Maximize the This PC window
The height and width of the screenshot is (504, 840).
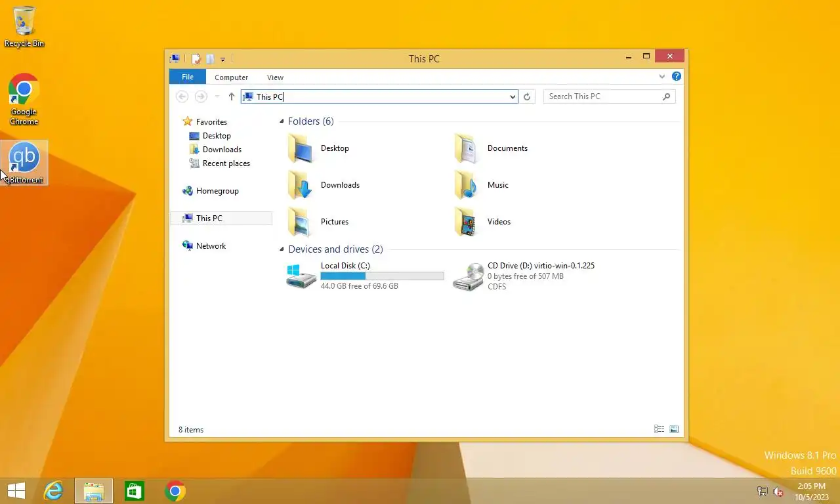646,57
